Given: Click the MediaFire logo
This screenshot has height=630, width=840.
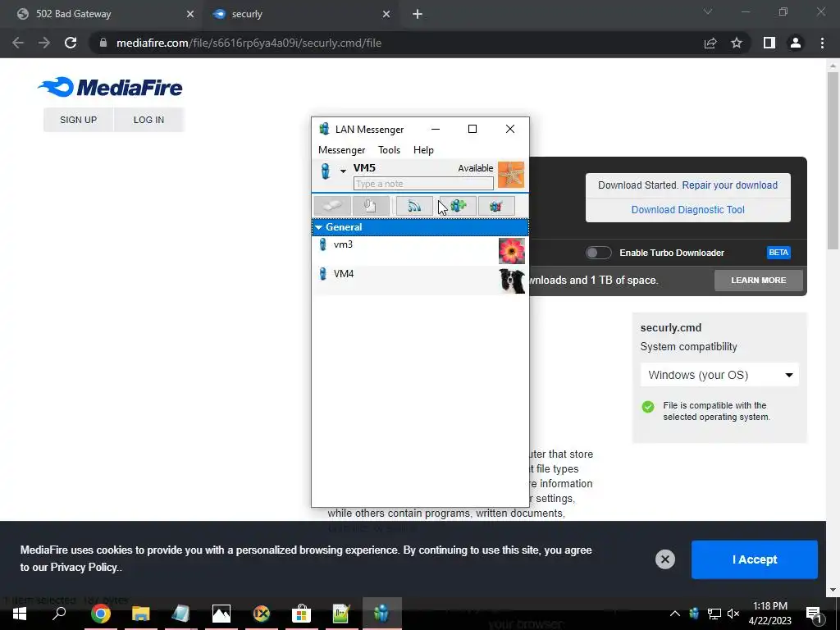Looking at the screenshot, I should [111, 87].
